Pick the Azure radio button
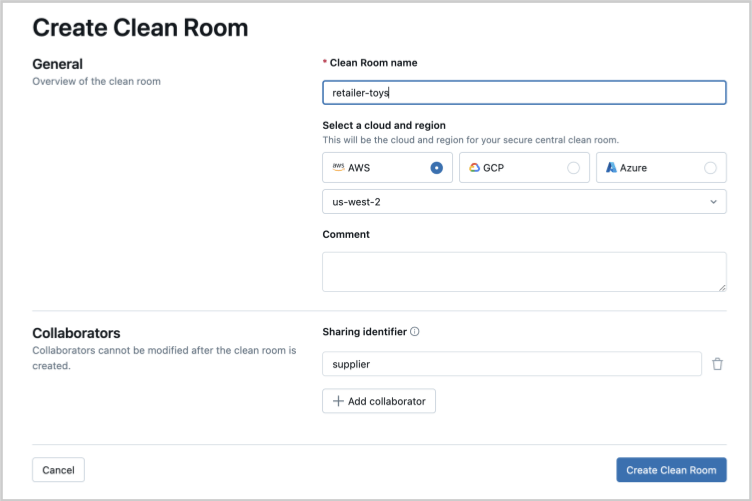The height and width of the screenshot is (501, 752). 710,168
